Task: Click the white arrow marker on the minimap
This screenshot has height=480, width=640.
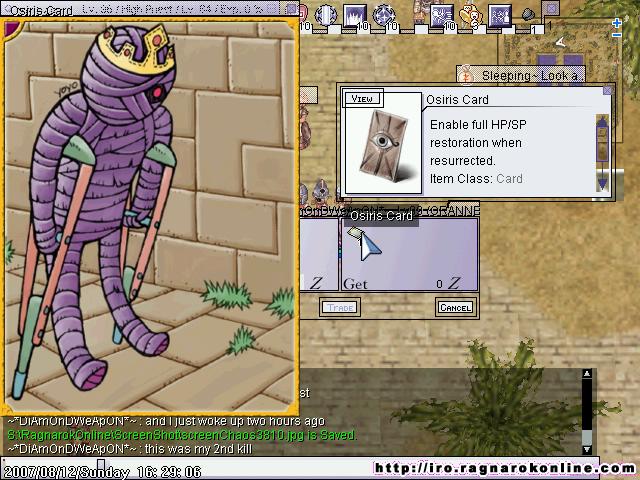Action: [x=561, y=41]
